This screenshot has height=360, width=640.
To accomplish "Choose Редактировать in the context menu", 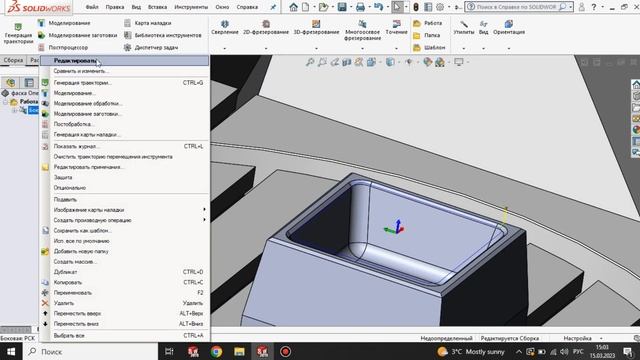I will [124, 61].
